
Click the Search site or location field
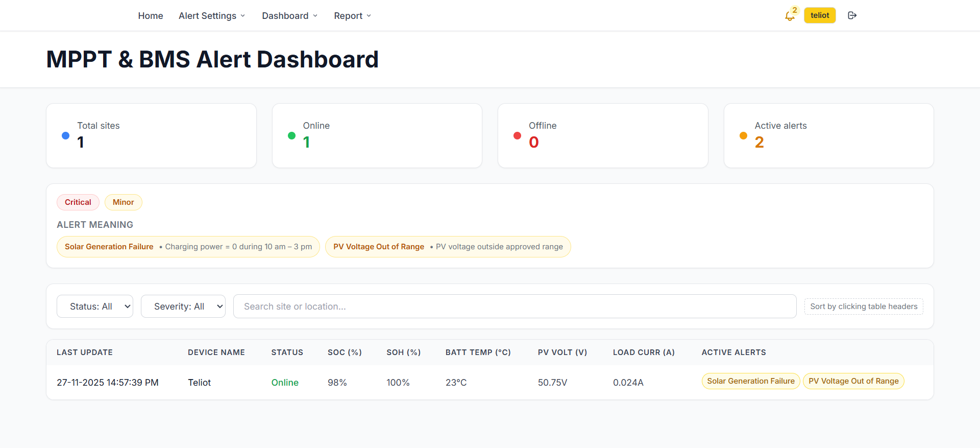tap(514, 306)
